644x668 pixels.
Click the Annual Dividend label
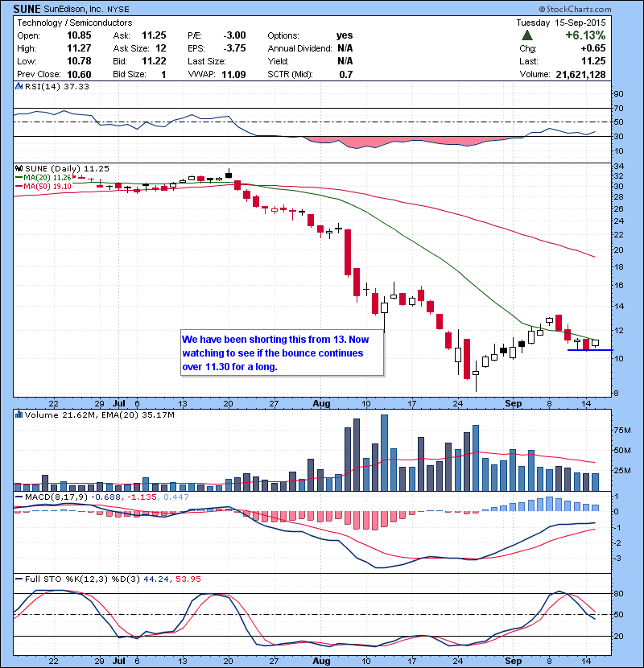(x=299, y=48)
